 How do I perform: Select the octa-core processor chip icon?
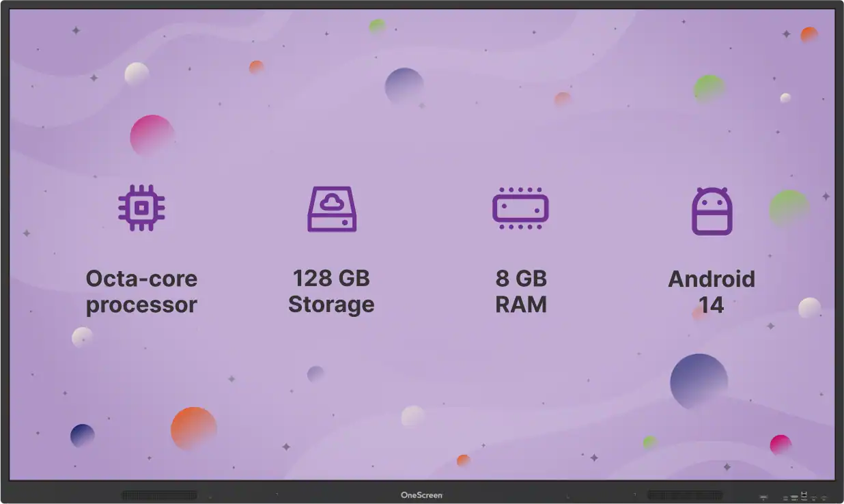141,209
